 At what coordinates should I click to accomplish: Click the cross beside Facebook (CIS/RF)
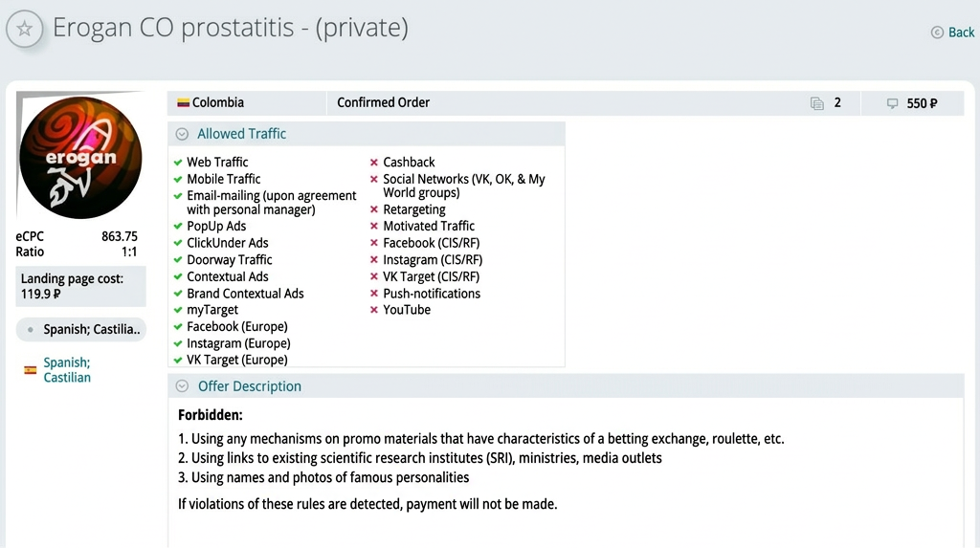point(374,243)
